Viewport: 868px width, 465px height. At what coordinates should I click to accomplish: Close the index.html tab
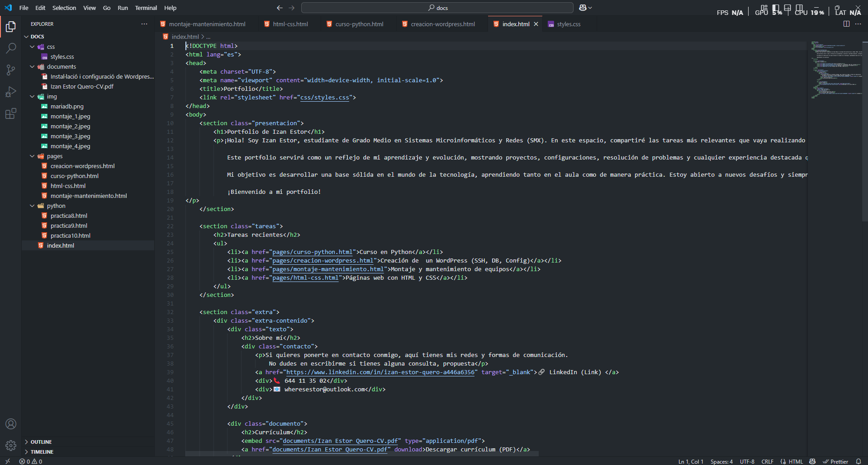536,24
